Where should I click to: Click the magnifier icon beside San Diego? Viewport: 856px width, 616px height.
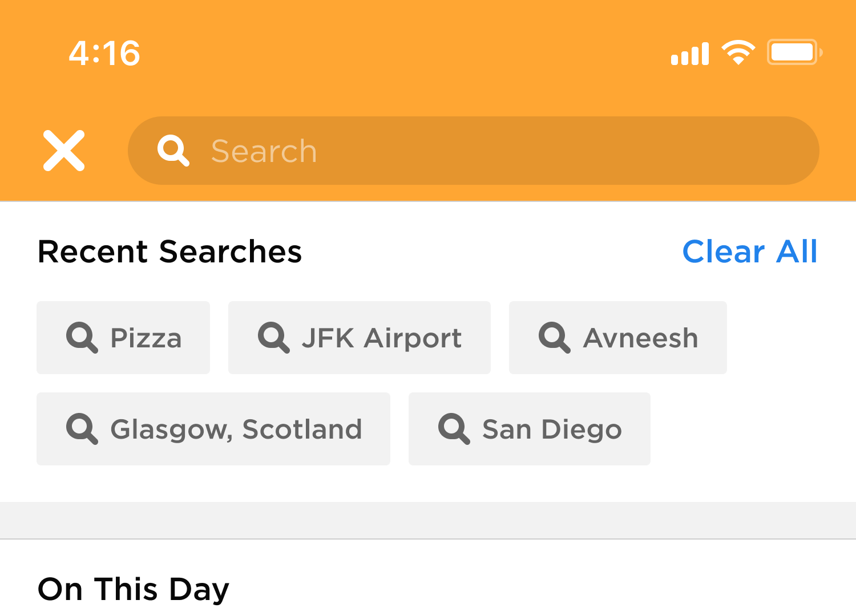[x=454, y=428]
